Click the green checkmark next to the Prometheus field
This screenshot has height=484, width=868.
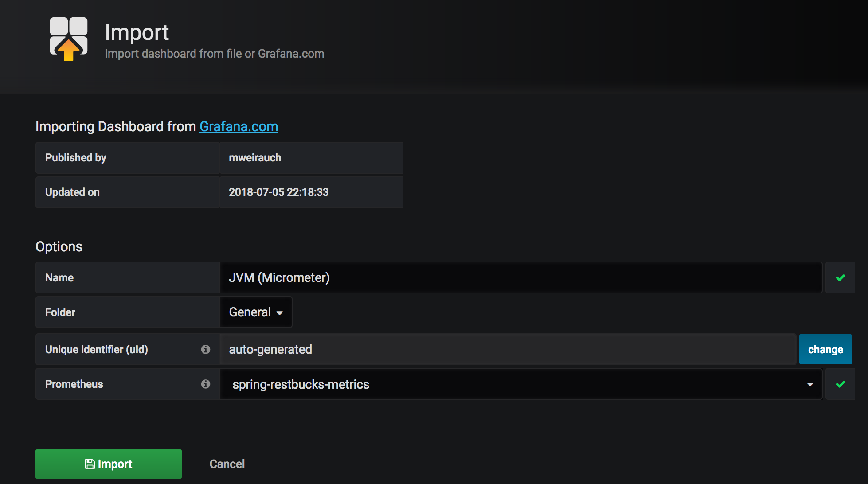tap(840, 384)
